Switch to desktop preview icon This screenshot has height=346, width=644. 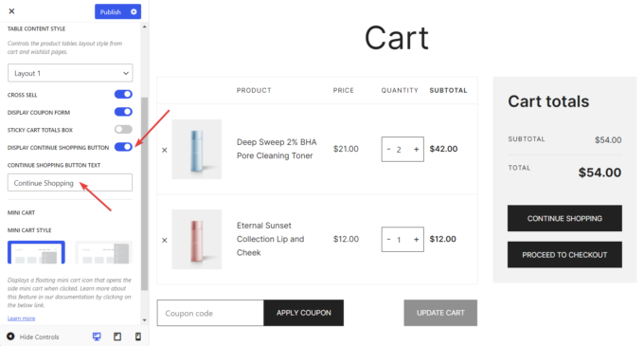pyautogui.click(x=97, y=337)
